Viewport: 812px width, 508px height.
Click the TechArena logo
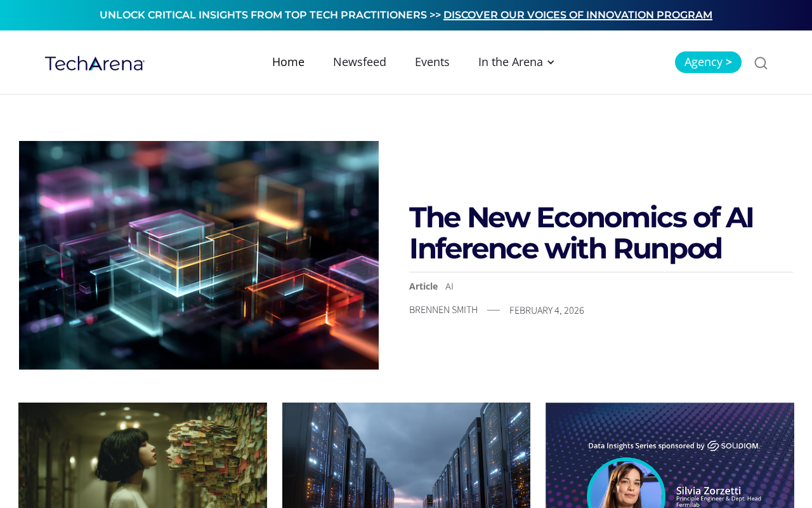point(95,63)
